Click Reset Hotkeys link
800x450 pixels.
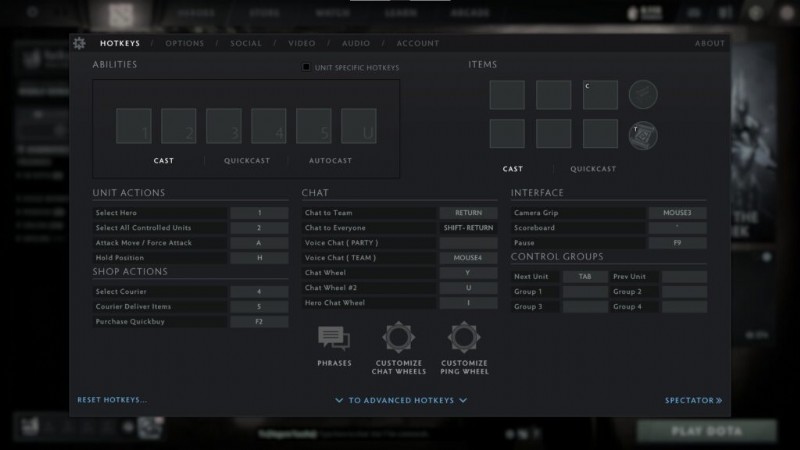point(112,400)
